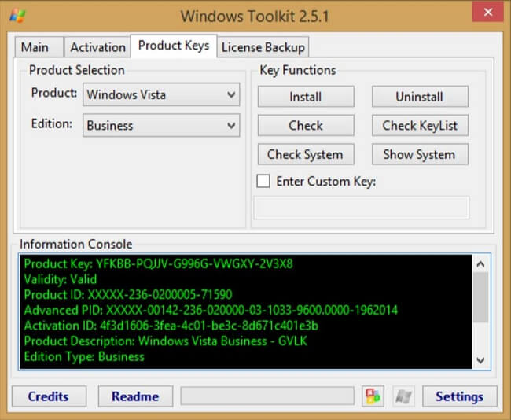Screen dimensions: 511x420
Task: Select the Product Keys tab
Action: (x=174, y=46)
